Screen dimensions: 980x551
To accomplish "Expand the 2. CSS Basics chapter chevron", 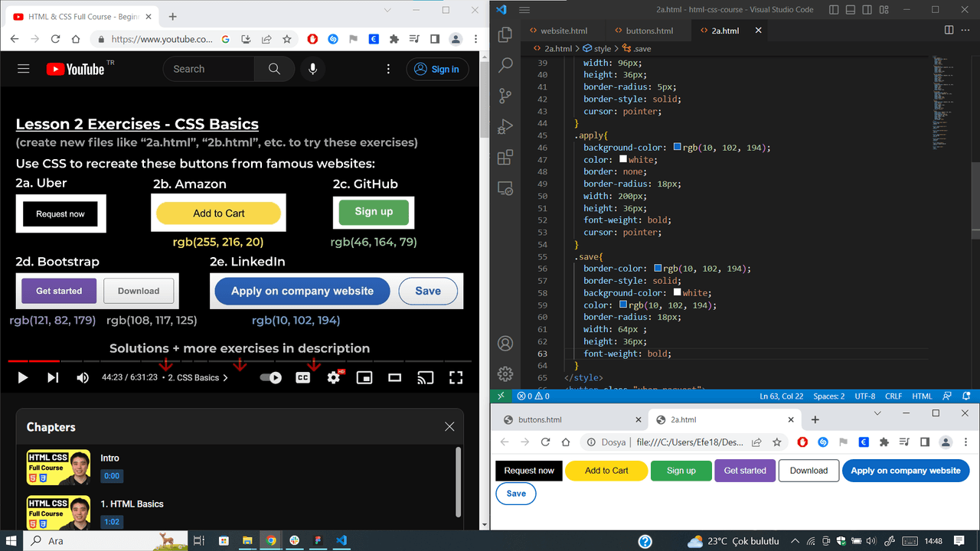I will click(225, 378).
